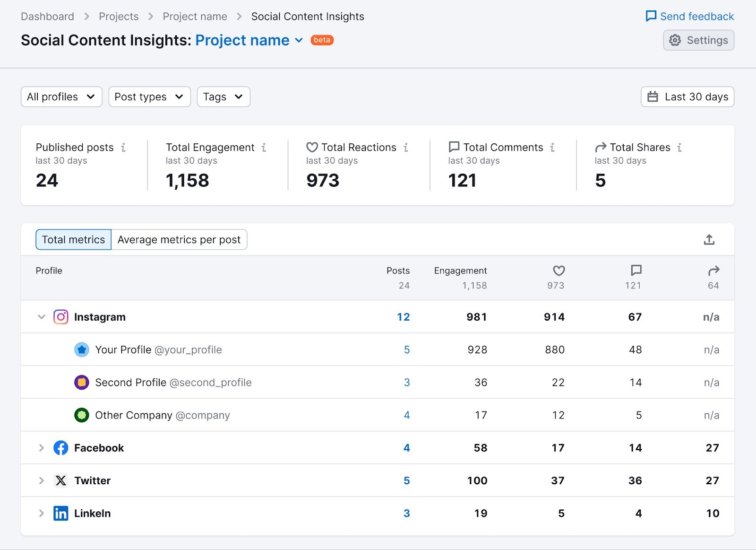Image resolution: width=756 pixels, height=550 pixels.
Task: Open the All profiles filter dropdown
Action: 61,96
